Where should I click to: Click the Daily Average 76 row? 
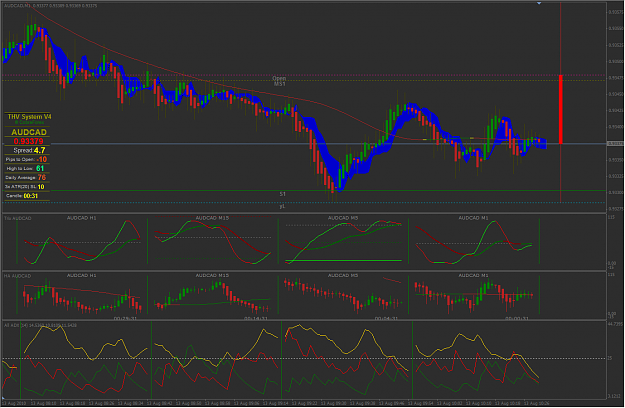click(x=26, y=178)
